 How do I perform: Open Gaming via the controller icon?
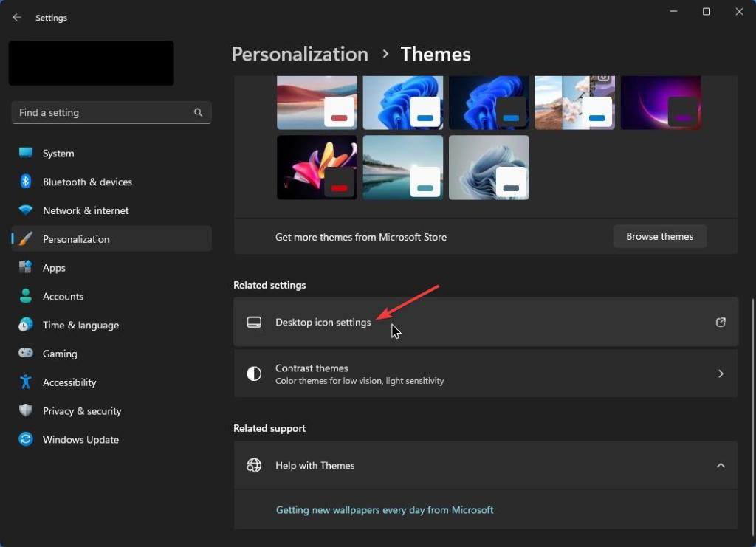point(26,354)
